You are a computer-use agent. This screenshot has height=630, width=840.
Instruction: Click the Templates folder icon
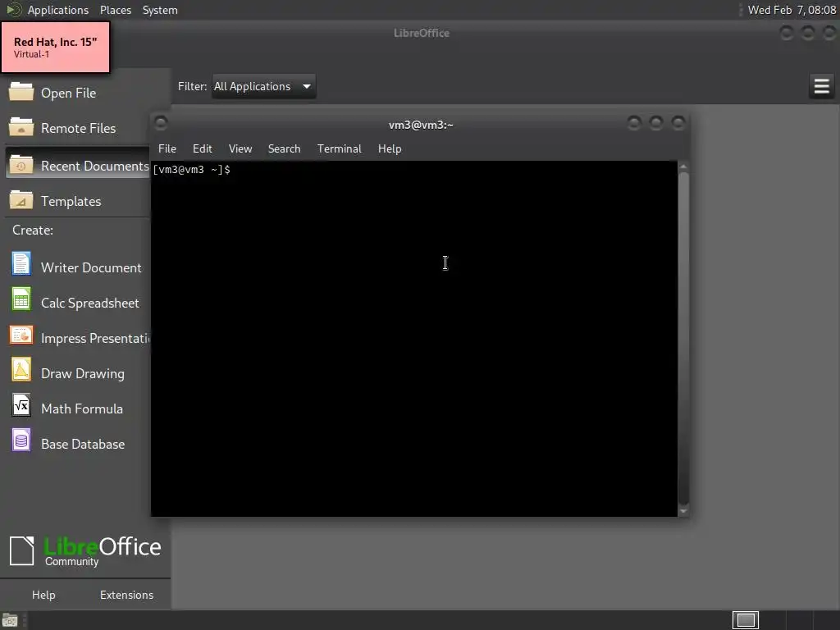[21, 200]
